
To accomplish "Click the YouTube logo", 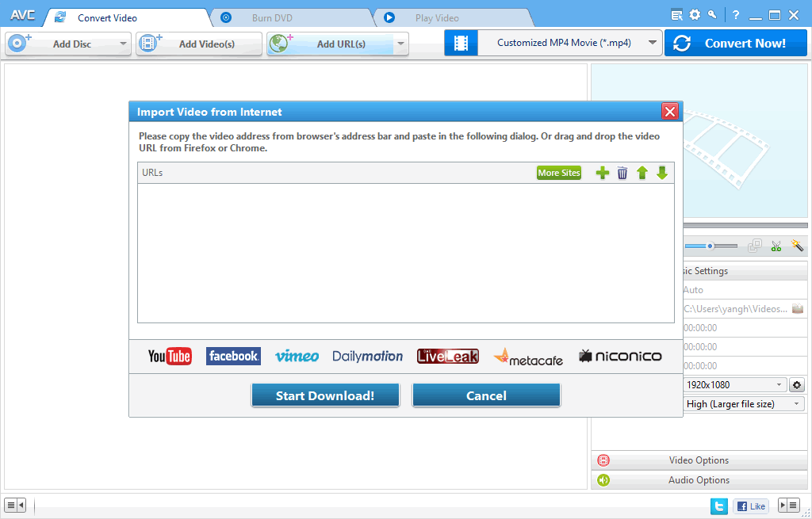I will coord(170,356).
